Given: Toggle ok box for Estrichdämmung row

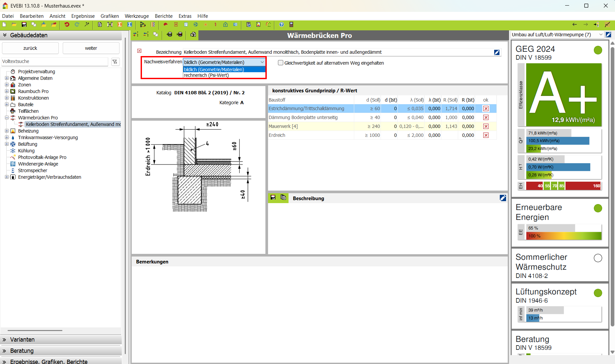Looking at the screenshot, I should coord(486,108).
